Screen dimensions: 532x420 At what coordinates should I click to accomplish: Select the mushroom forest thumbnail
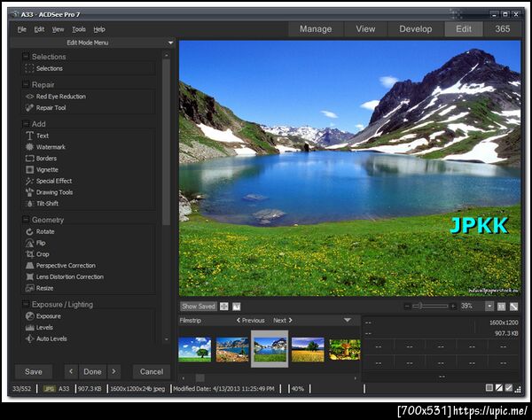point(345,349)
